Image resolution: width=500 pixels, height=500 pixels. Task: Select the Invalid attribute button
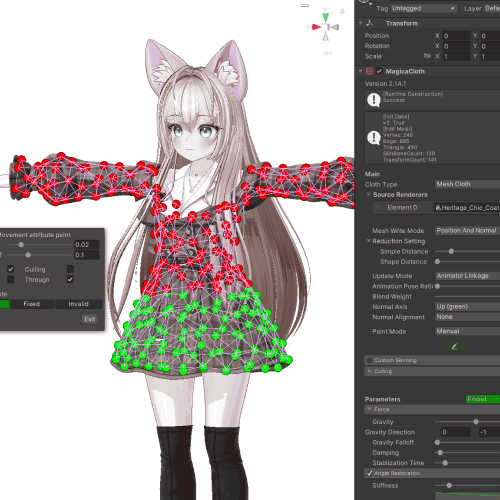[78, 304]
